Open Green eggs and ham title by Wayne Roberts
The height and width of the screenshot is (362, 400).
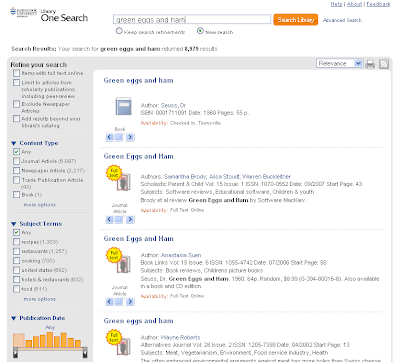click(x=138, y=321)
